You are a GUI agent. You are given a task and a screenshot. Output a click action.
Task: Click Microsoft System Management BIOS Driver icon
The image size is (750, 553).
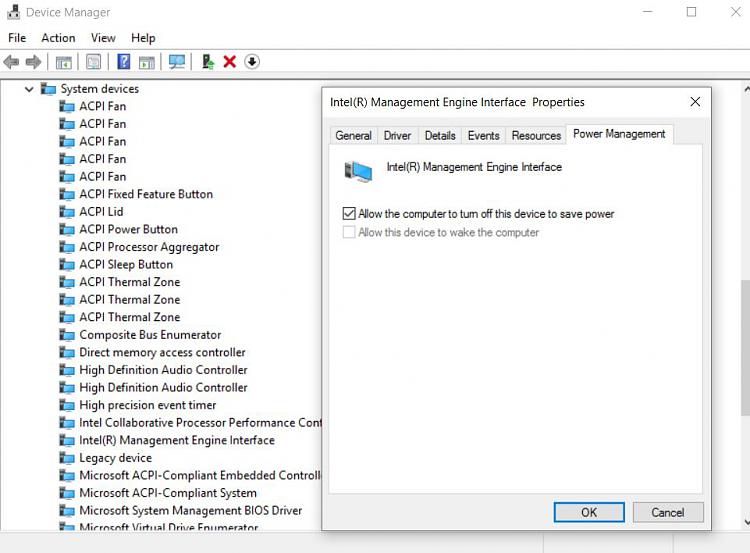pyautogui.click(x=67, y=510)
